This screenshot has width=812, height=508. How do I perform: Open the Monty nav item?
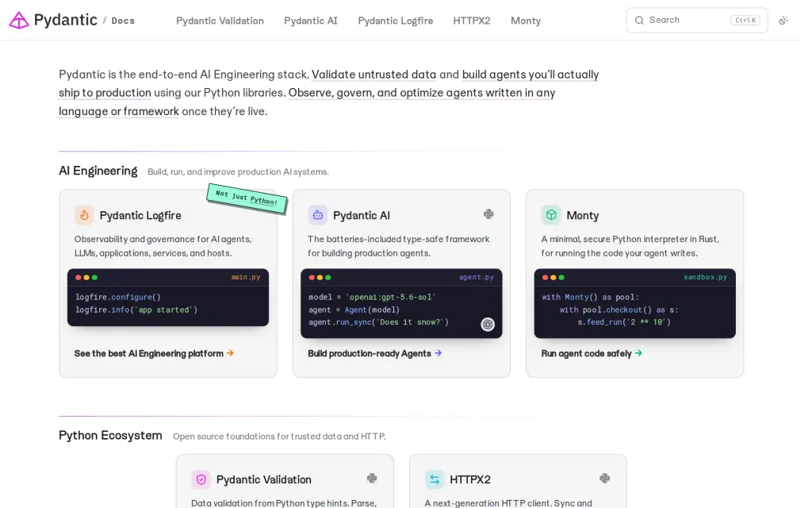click(526, 21)
